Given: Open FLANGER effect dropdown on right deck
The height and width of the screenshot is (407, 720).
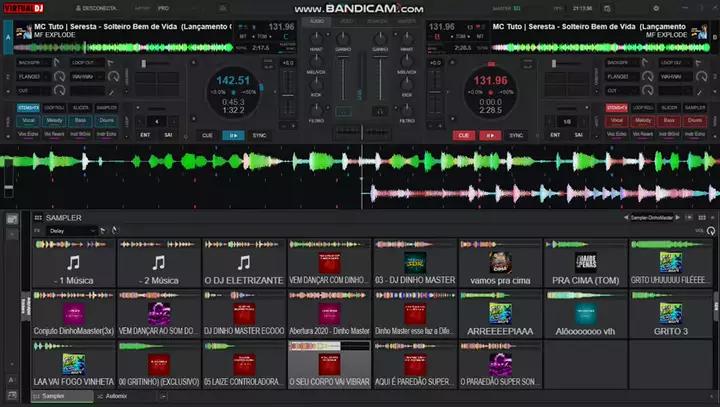Looking at the screenshot, I should (622, 77).
